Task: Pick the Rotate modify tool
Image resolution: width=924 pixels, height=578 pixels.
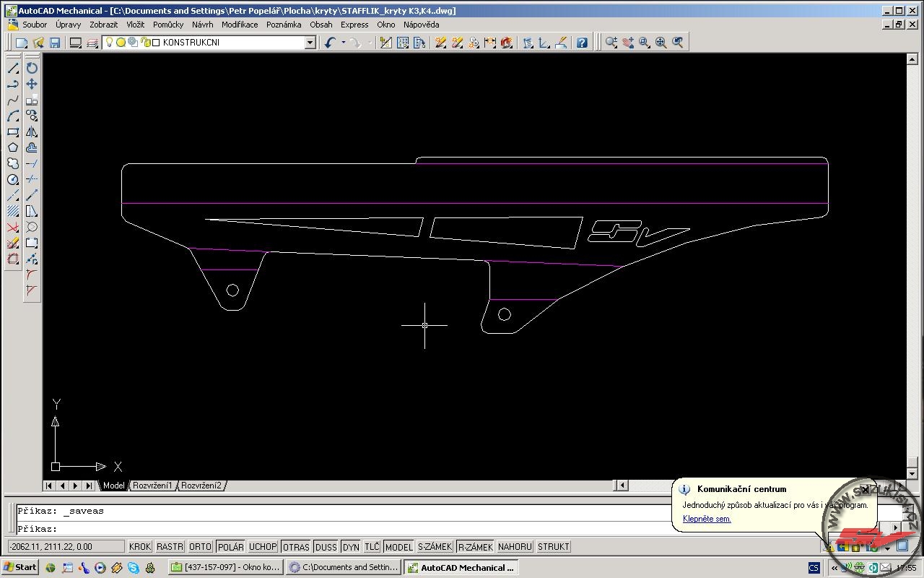Action: click(32, 68)
